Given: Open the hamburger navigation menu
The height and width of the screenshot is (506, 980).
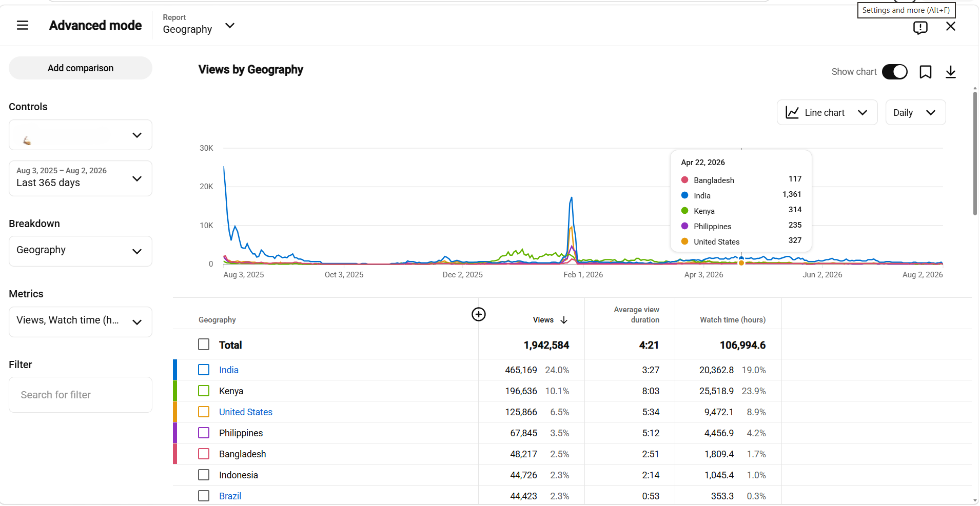Looking at the screenshot, I should 23,25.
